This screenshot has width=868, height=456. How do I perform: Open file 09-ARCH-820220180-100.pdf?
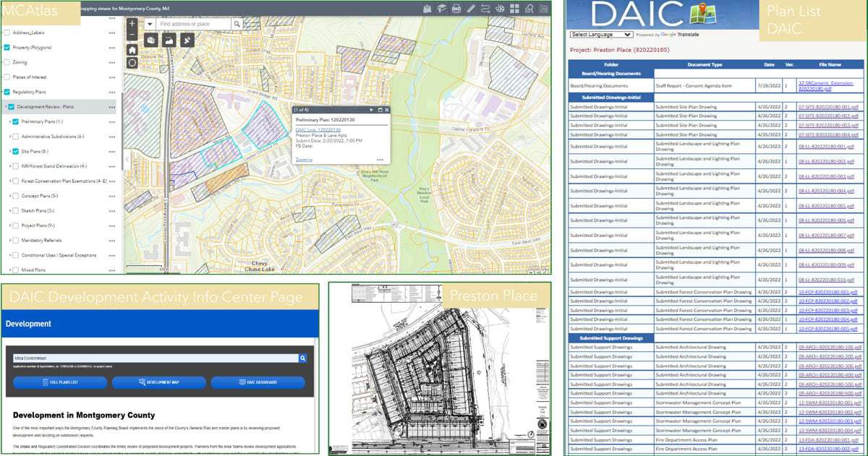point(828,347)
